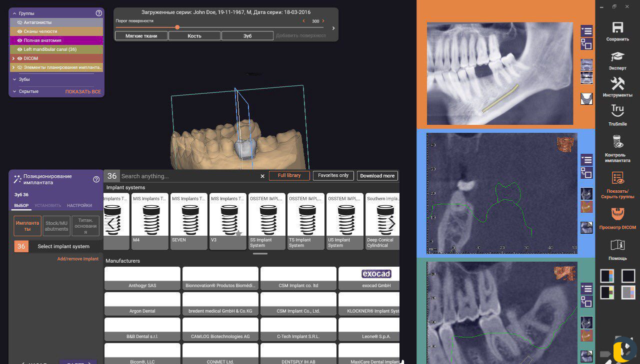640x364 pixels.
Task: Clear the implant search field
Action: 262,176
